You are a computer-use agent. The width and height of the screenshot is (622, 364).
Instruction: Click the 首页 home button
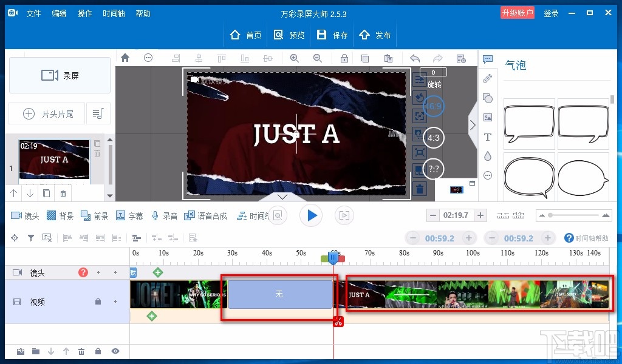coord(245,35)
